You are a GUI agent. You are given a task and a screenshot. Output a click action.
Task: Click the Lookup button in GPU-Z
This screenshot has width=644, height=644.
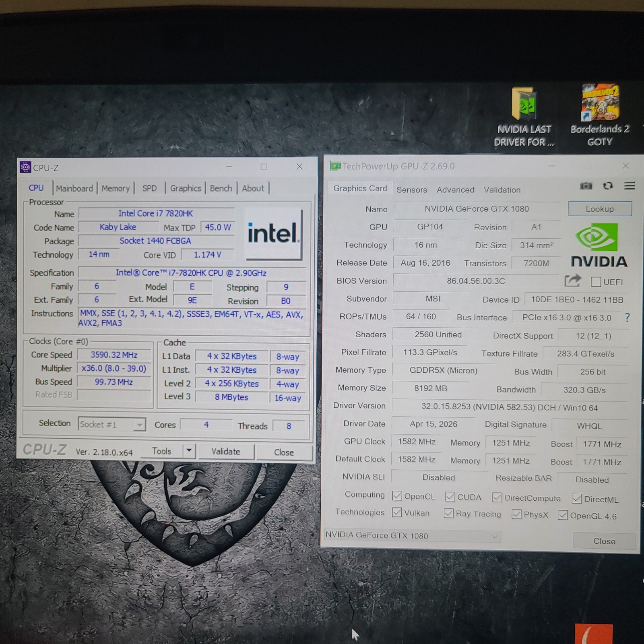600,209
